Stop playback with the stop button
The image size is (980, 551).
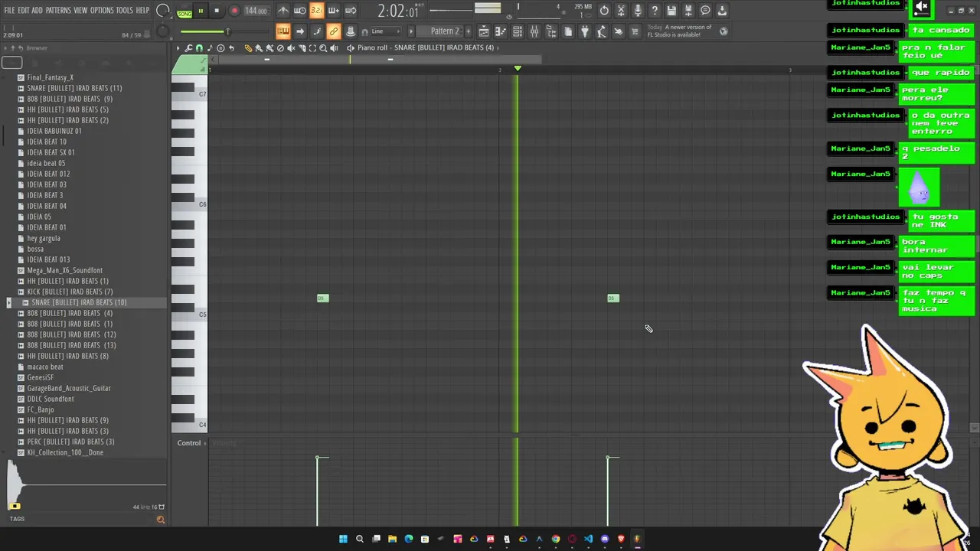217,11
